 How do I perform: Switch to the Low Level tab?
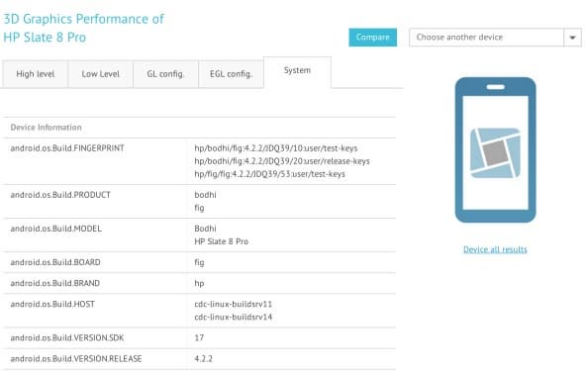pyautogui.click(x=101, y=74)
